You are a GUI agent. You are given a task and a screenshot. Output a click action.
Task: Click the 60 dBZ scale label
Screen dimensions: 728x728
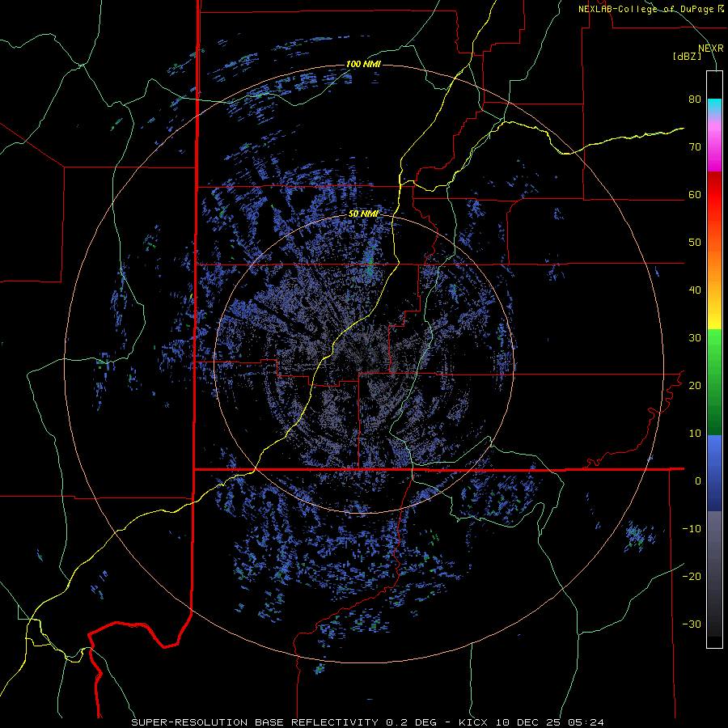(x=695, y=194)
